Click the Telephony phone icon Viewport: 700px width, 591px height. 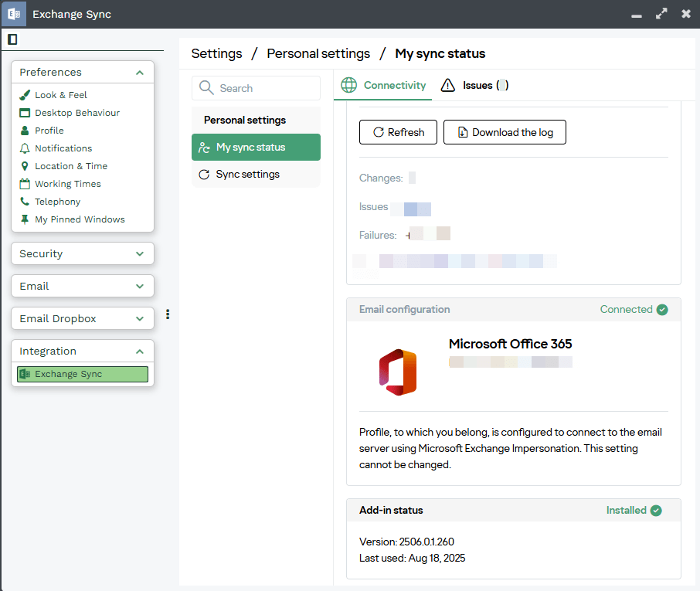click(x=25, y=202)
